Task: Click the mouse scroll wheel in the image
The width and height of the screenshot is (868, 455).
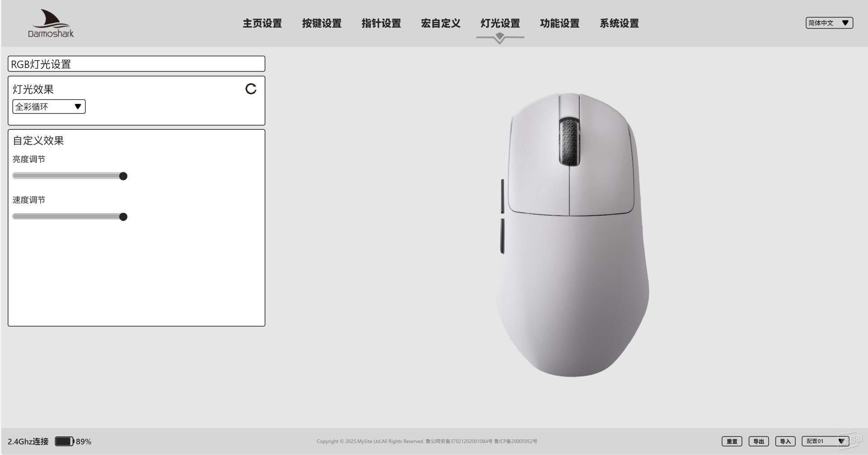Action: point(569,142)
